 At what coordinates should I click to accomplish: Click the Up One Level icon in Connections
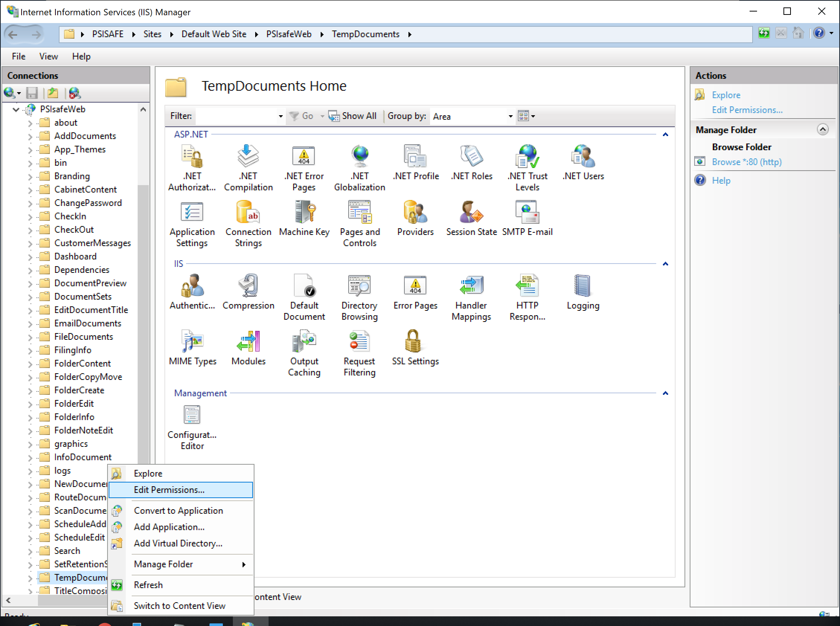(53, 93)
